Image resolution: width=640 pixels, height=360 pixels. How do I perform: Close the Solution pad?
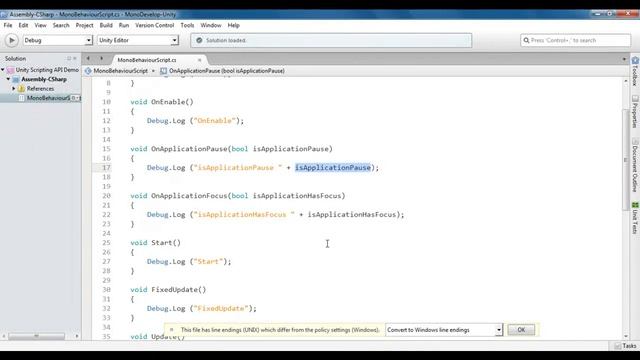coord(75,58)
